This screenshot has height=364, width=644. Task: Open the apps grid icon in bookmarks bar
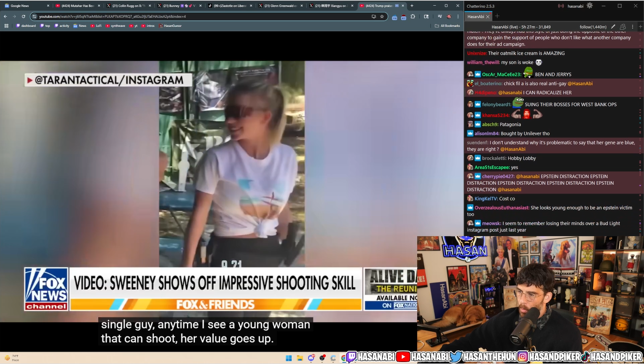[x=6, y=26]
